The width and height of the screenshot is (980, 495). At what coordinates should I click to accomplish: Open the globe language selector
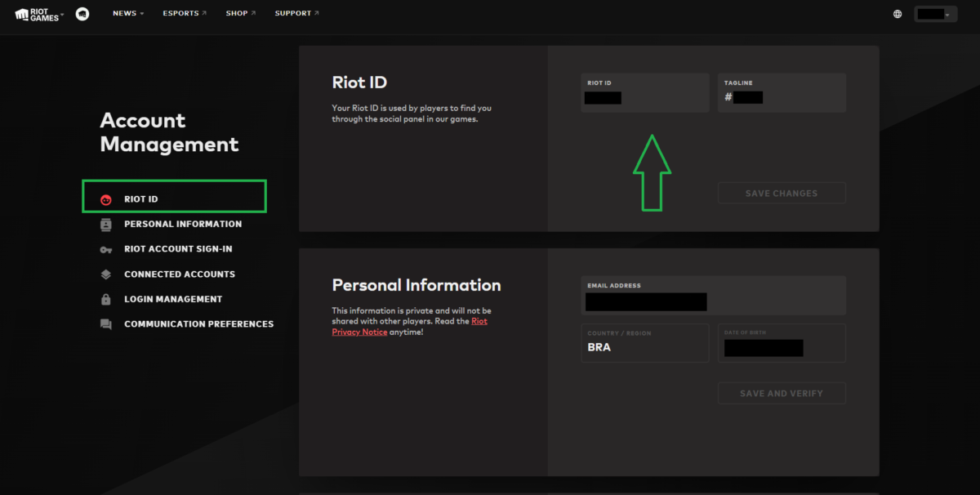point(898,14)
